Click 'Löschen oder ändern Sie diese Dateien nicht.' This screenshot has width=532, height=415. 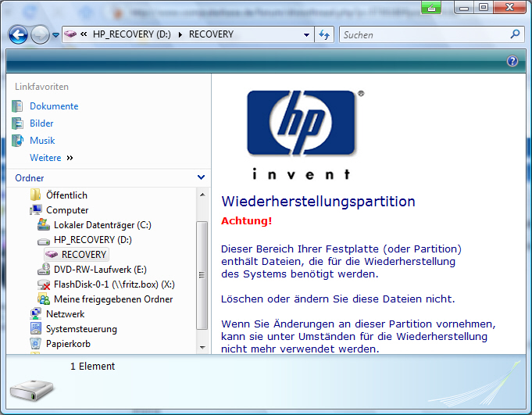click(338, 299)
